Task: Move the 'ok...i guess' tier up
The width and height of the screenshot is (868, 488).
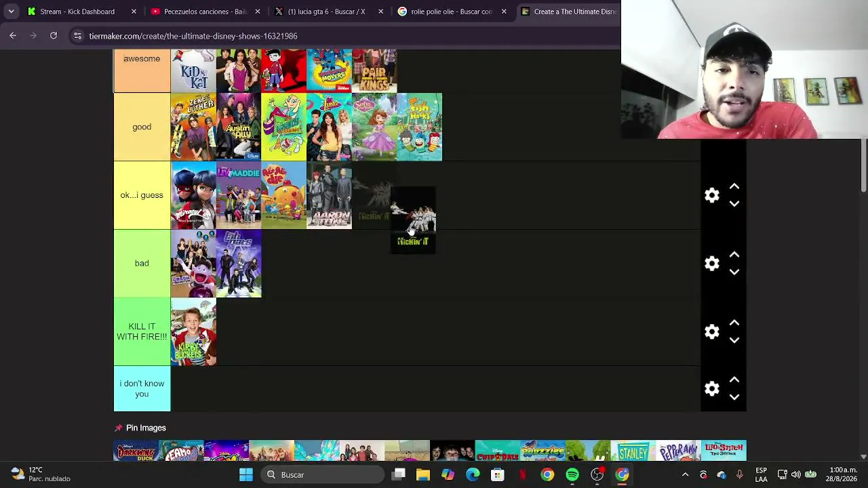Action: click(734, 186)
